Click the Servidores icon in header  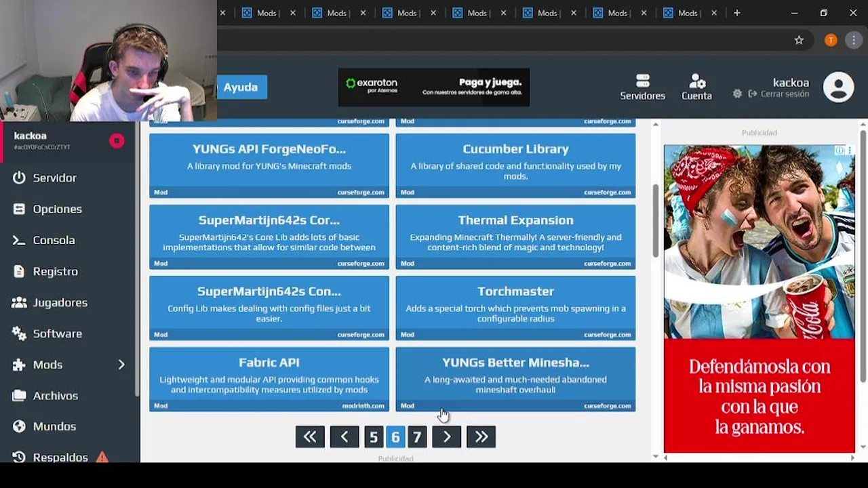pyautogui.click(x=642, y=81)
